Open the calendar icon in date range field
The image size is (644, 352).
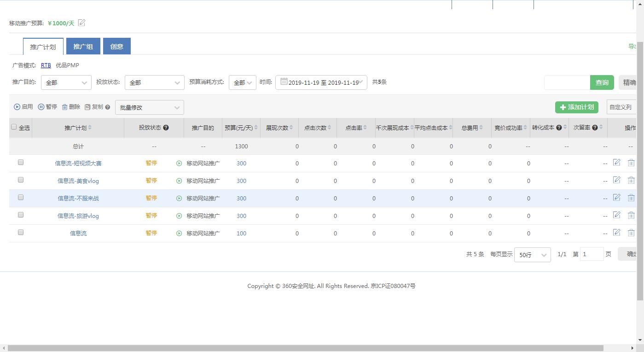[x=284, y=82]
